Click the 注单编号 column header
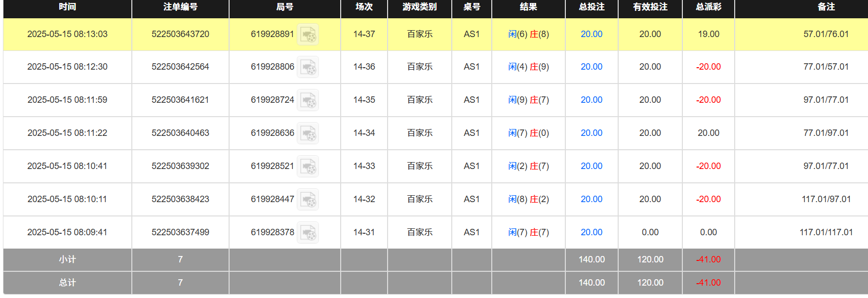868x298 pixels. pyautogui.click(x=180, y=7)
